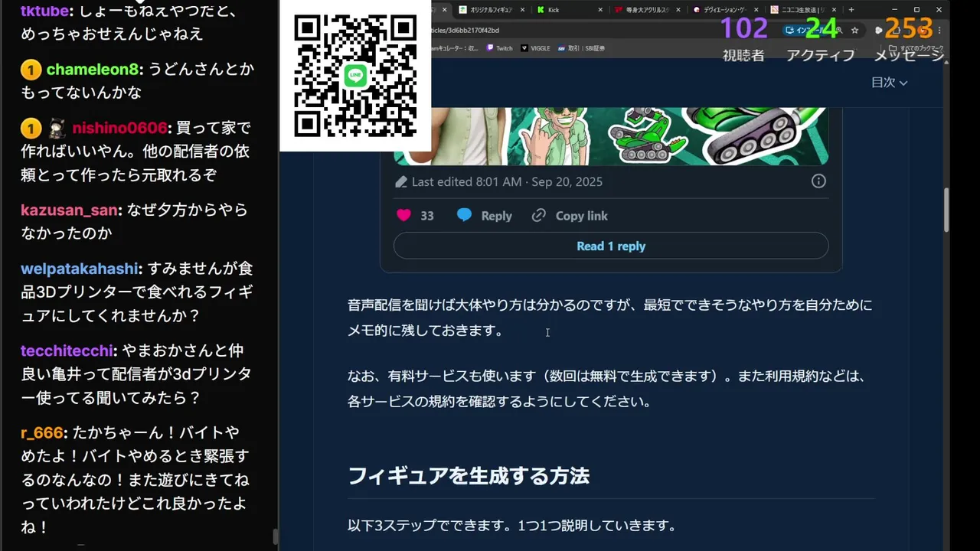Open the browser three-dot menu

pyautogui.click(x=939, y=30)
